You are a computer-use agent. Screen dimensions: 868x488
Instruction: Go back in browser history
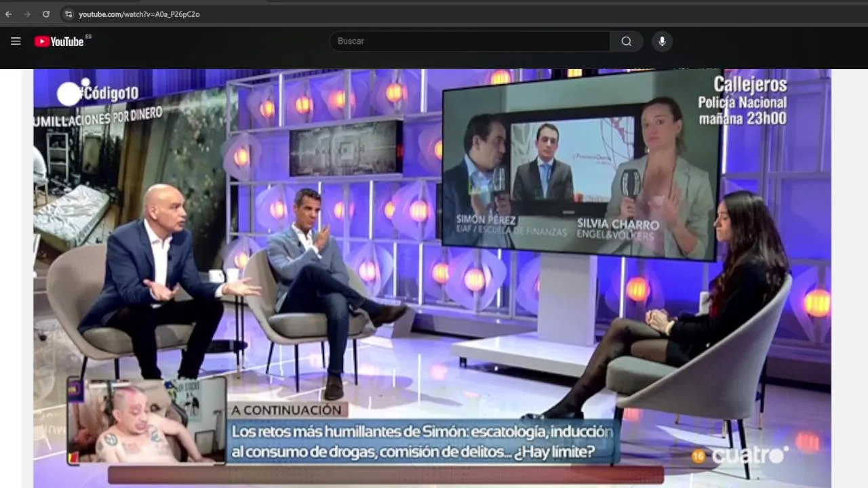click(9, 14)
